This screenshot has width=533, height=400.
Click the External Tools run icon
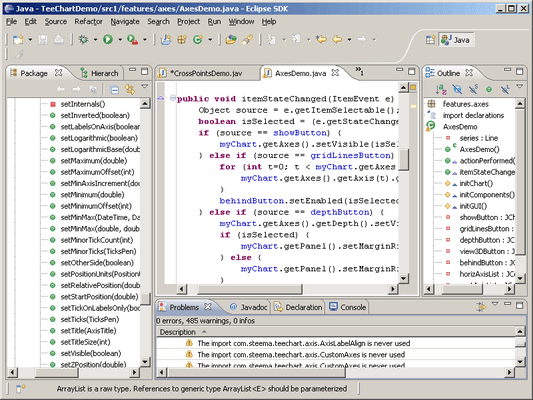click(x=132, y=40)
